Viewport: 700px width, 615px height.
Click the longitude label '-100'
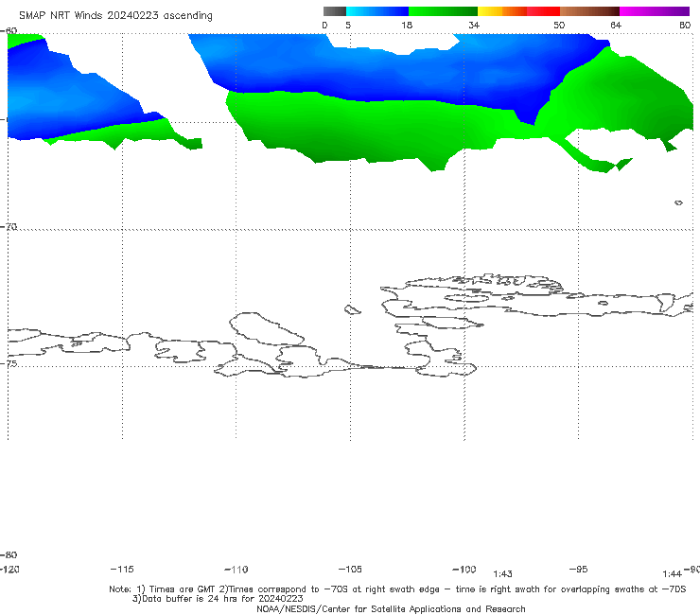(464, 570)
